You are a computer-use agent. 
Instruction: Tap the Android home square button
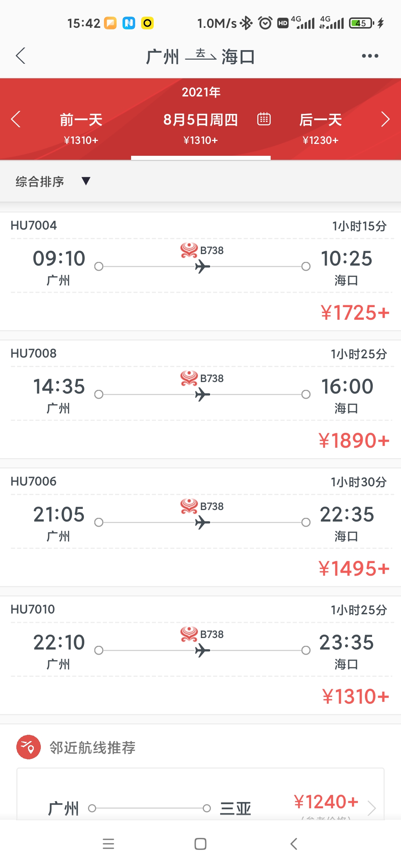click(200, 844)
